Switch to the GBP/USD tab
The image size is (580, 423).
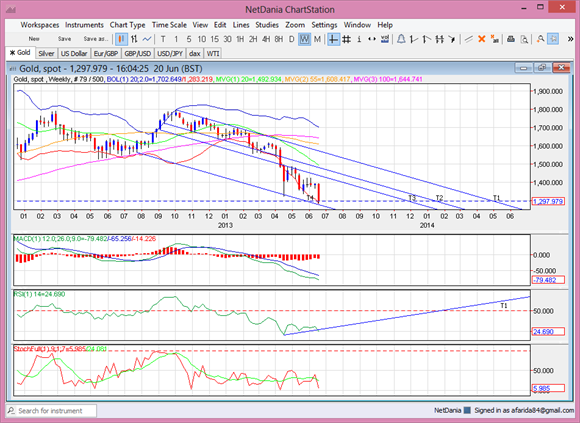tap(138, 54)
